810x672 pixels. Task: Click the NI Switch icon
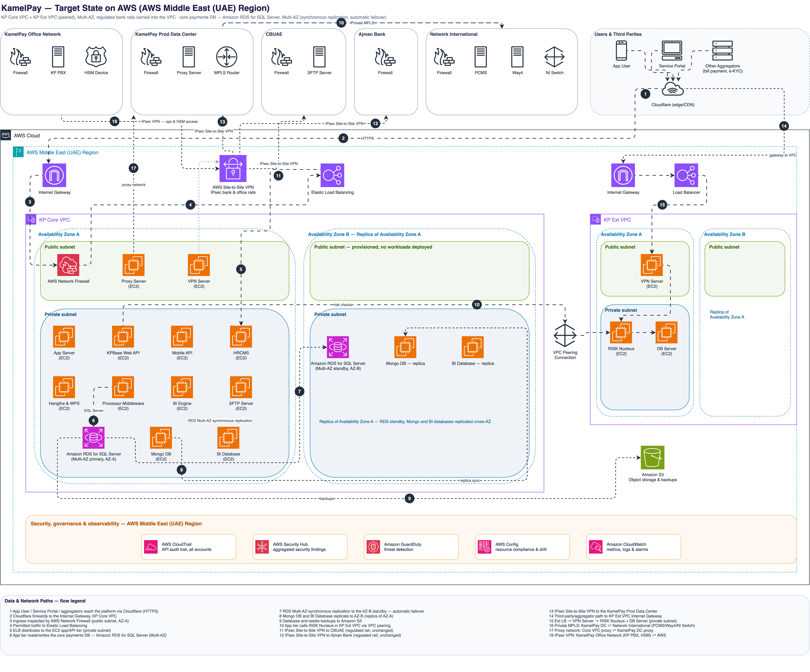point(554,57)
